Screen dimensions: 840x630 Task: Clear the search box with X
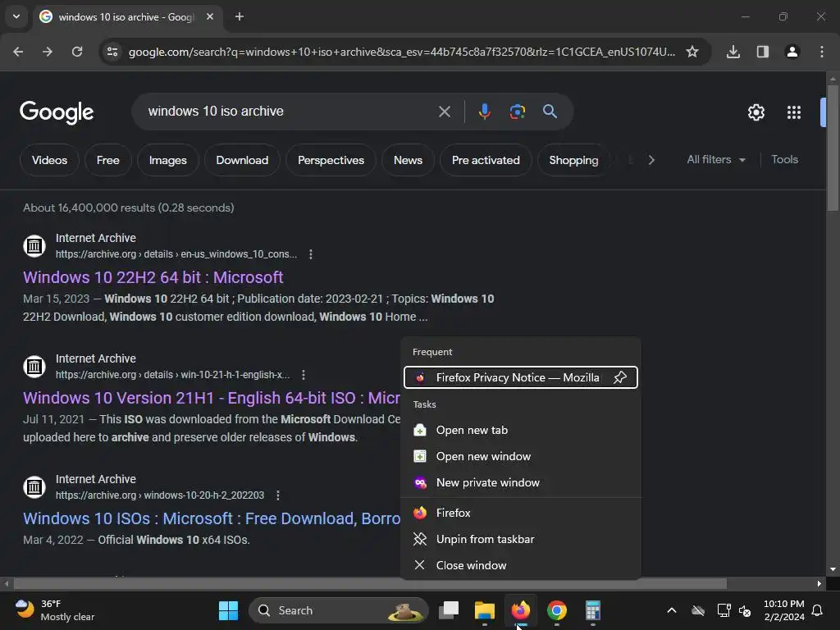444,112
